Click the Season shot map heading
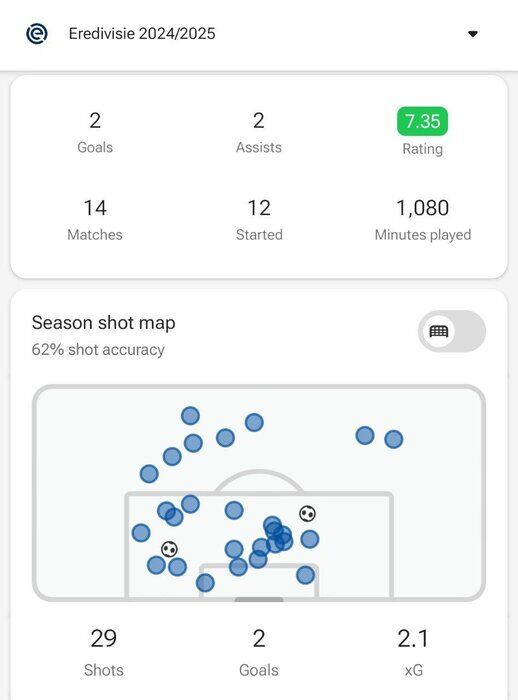Screen dimensions: 518x700 (104, 323)
